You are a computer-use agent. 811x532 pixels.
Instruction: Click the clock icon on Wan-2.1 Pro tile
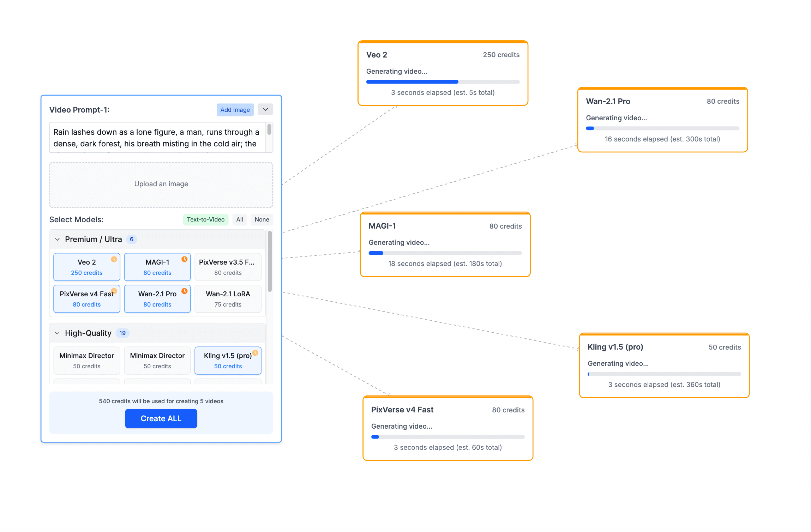click(x=185, y=291)
